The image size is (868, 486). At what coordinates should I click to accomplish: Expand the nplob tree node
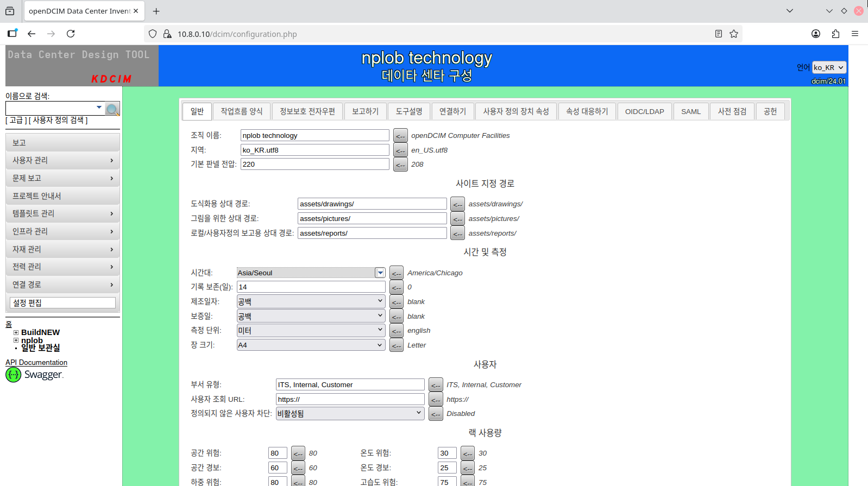(16, 340)
